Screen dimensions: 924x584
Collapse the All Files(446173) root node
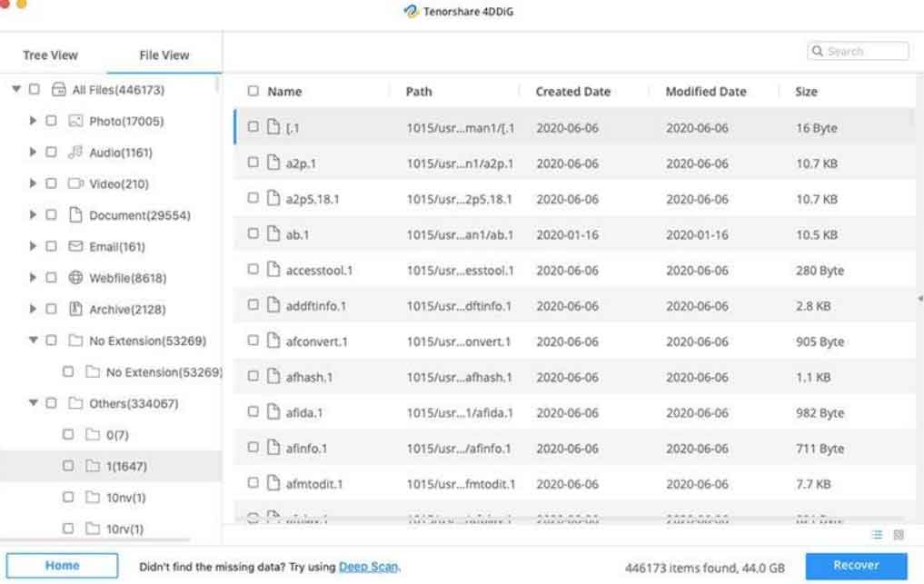click(16, 89)
